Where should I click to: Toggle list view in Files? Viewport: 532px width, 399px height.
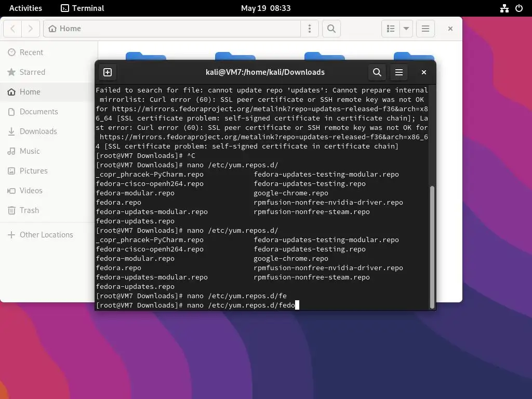pyautogui.click(x=391, y=29)
